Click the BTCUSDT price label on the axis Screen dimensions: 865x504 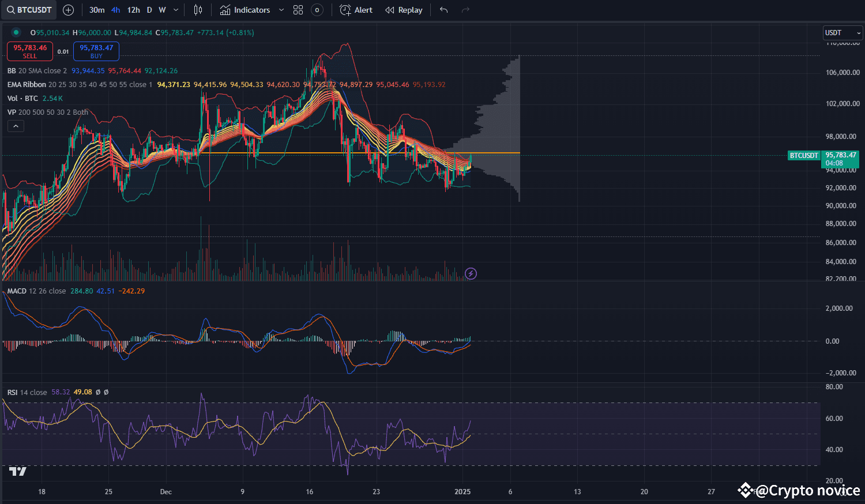(804, 156)
